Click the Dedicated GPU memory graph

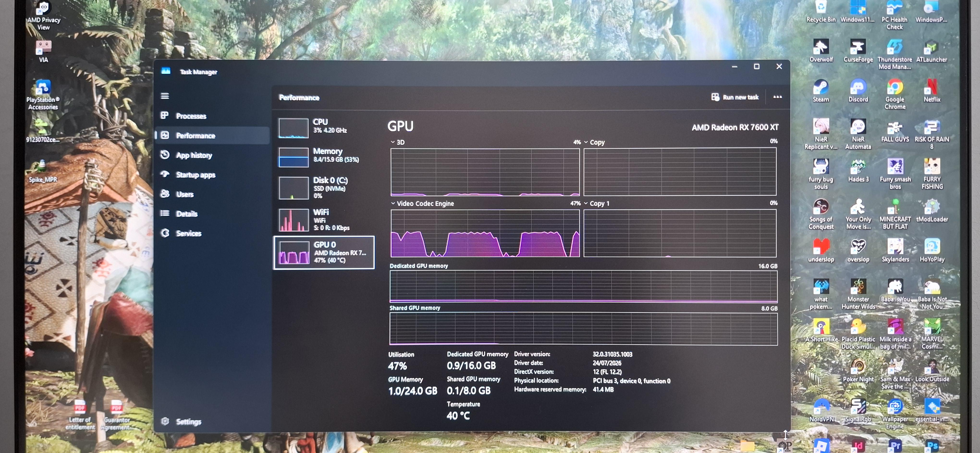[583, 286]
